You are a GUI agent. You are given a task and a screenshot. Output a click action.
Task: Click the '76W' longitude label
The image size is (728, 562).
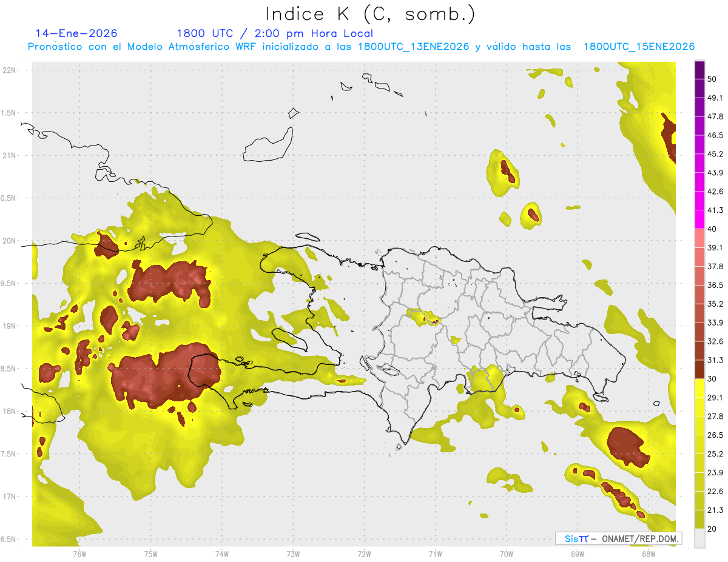click(x=79, y=554)
